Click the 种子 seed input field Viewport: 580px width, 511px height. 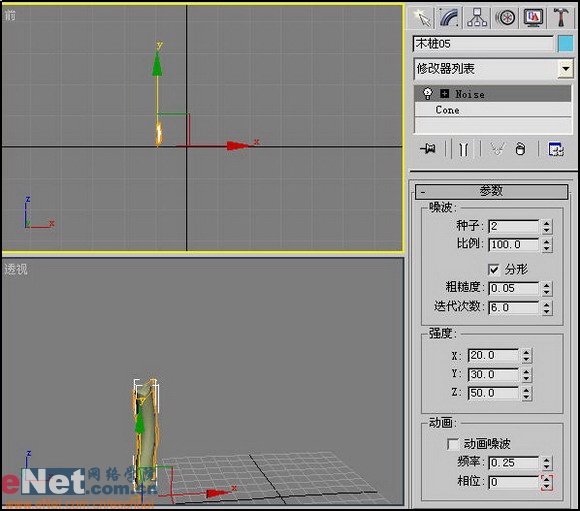[x=513, y=226]
